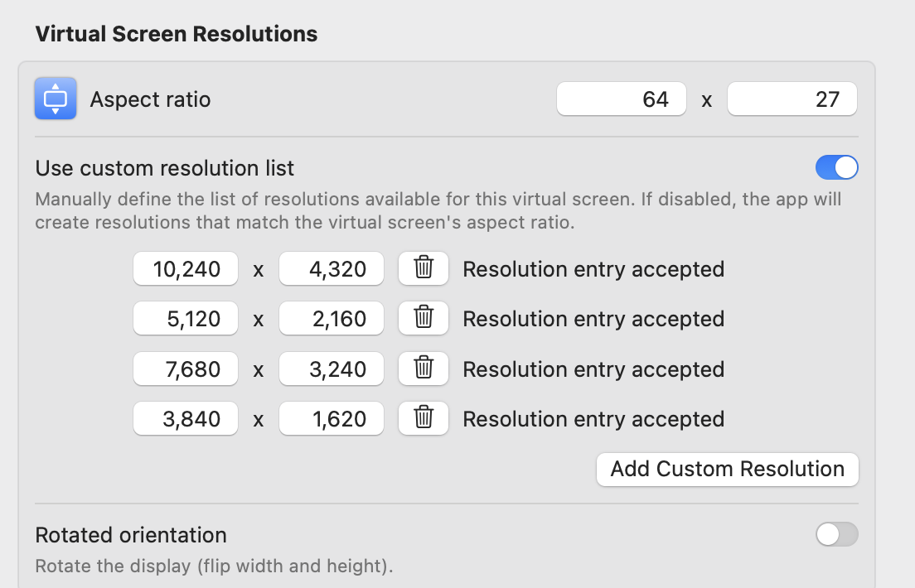Click the Rotated orientation label
Screen dimensions: 915x588
click(x=131, y=535)
